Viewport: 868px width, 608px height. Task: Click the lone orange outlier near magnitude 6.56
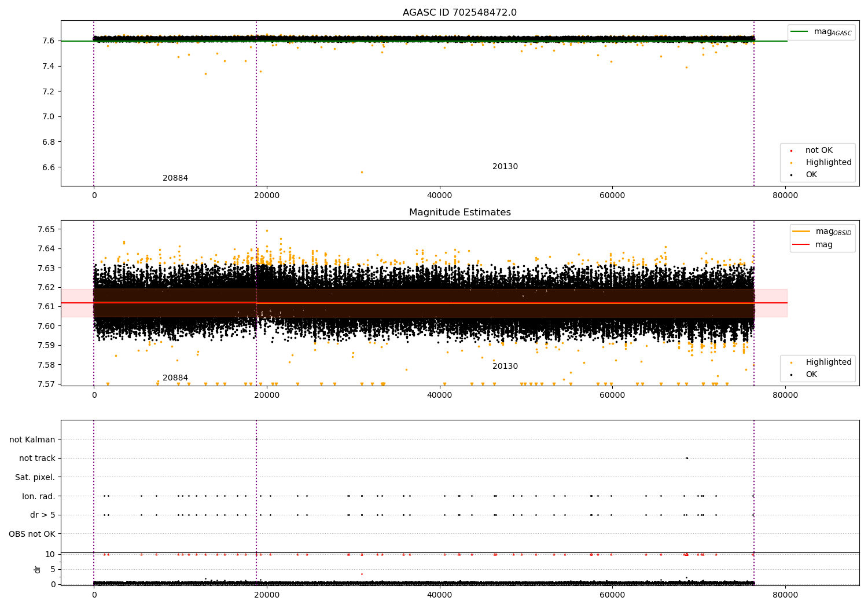(x=362, y=172)
